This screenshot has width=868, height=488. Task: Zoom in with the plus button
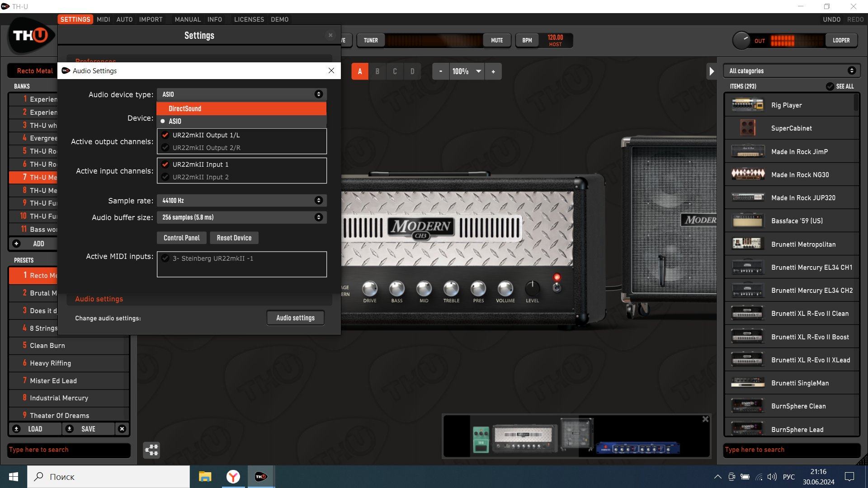pos(493,71)
